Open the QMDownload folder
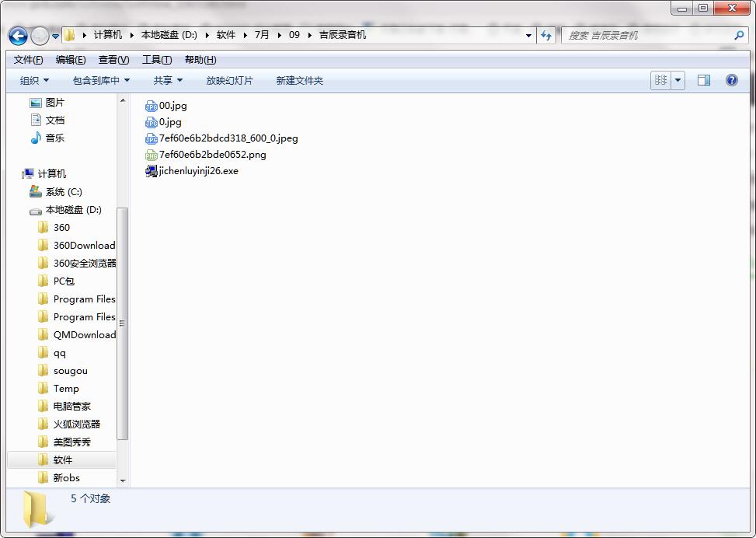This screenshot has height=538, width=756. [x=76, y=335]
